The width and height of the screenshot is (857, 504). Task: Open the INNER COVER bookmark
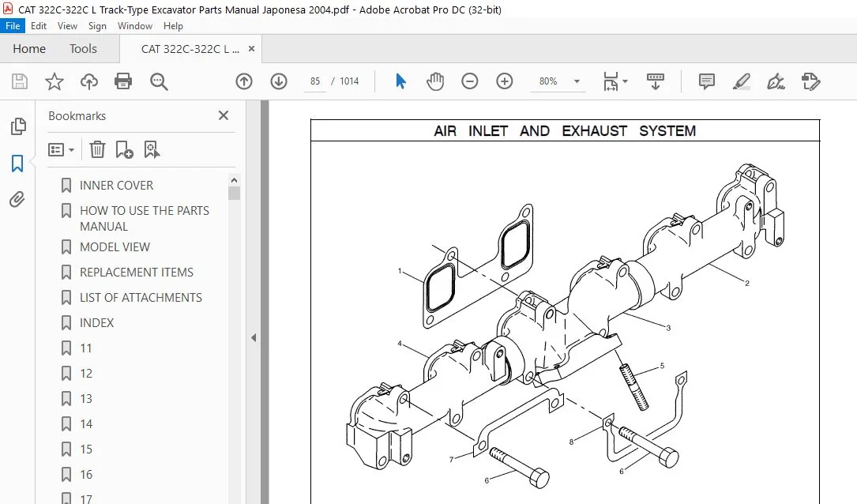pyautogui.click(x=116, y=186)
